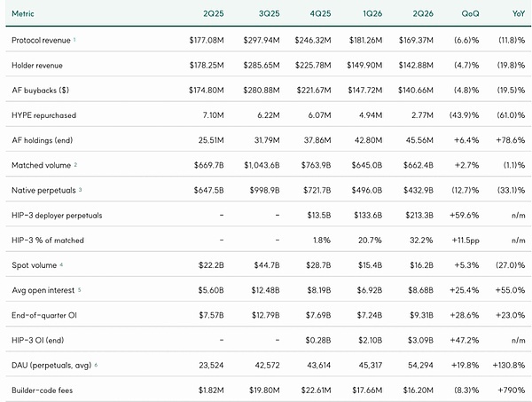Select the Holder revenue row label

coord(37,65)
